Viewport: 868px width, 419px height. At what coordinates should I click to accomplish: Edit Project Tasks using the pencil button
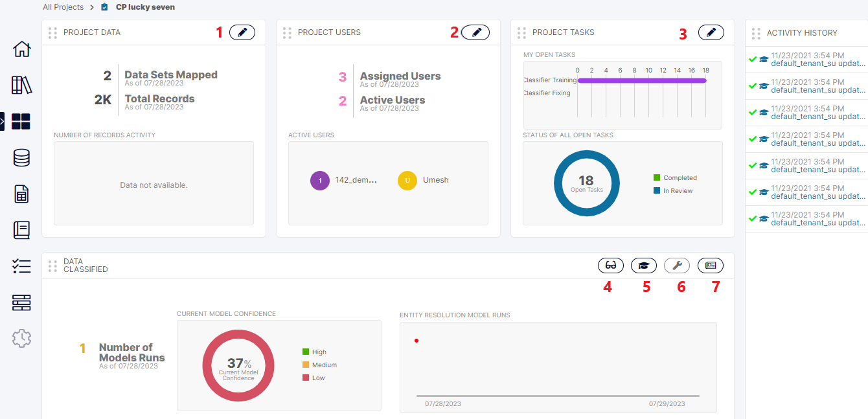coord(711,32)
